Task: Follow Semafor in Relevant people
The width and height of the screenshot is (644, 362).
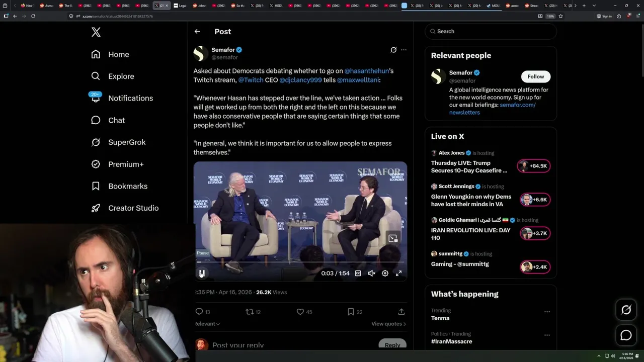Action: [x=535, y=76]
